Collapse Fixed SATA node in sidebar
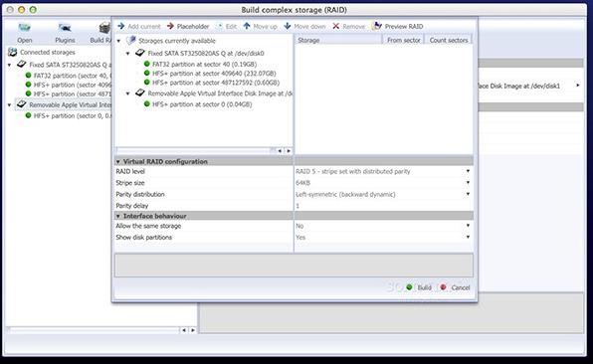The image size is (593, 364). [10, 65]
